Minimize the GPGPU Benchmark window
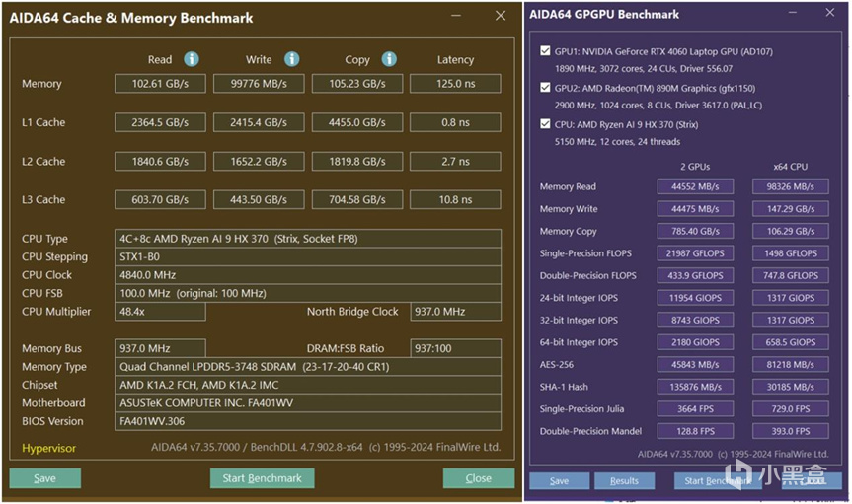Screen dimensions: 852x504 (792, 13)
